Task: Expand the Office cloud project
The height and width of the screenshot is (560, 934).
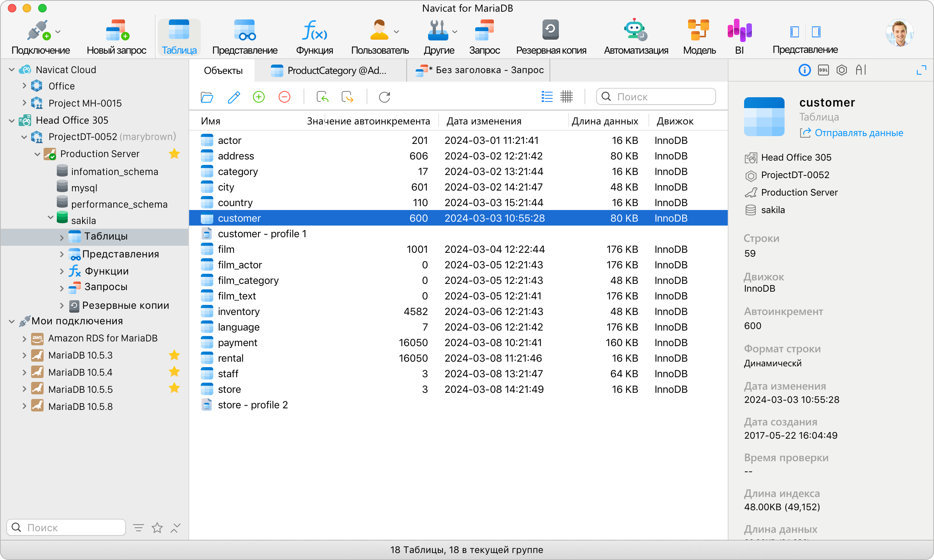Action: (x=24, y=86)
